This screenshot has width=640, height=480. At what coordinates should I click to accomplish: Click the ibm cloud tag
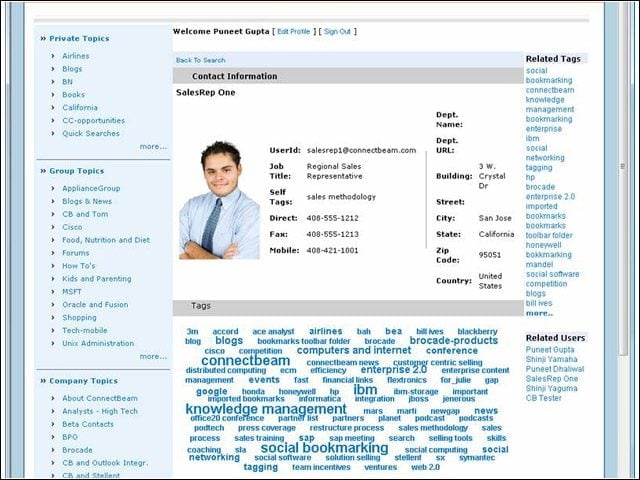(x=365, y=390)
